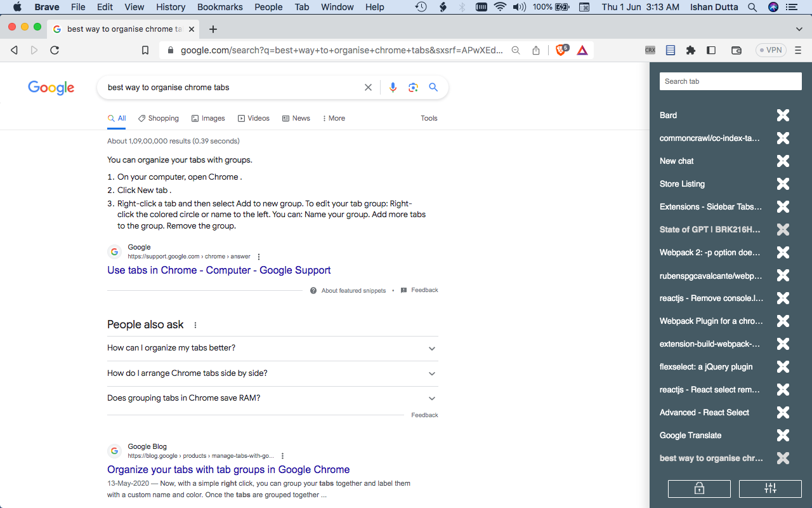Click the 'Search tab' field in the sidebar

730,81
